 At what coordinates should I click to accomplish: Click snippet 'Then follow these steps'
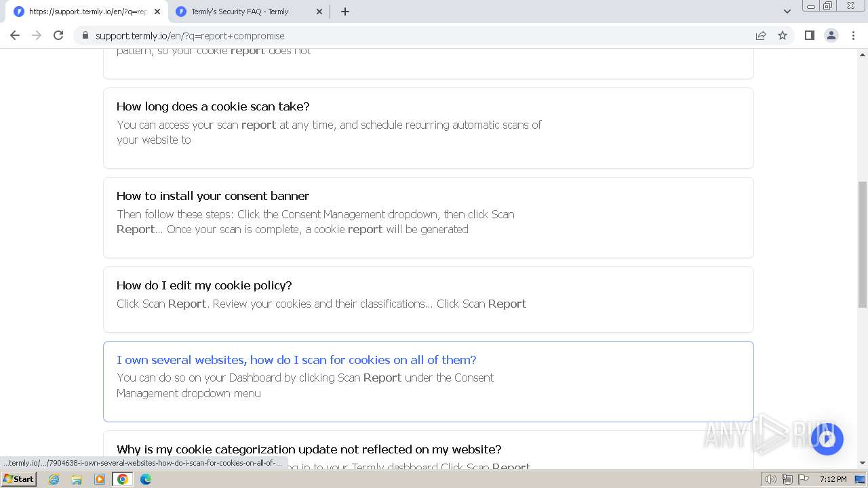pyautogui.click(x=315, y=222)
